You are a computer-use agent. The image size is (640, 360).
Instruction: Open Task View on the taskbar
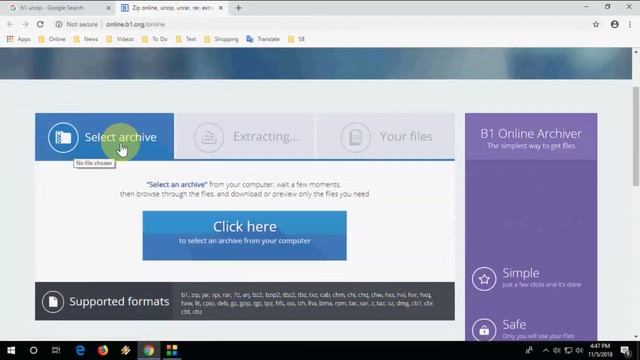(56, 350)
